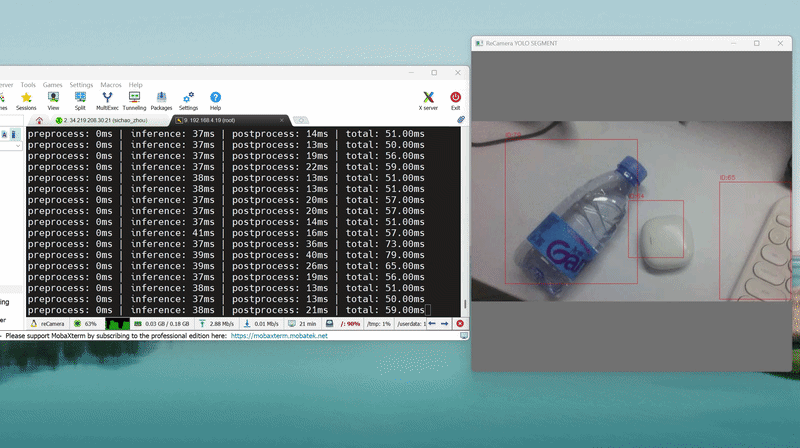The image size is (800, 448).
Task: Click the /tmp: 1% usage text
Action: 379,323
